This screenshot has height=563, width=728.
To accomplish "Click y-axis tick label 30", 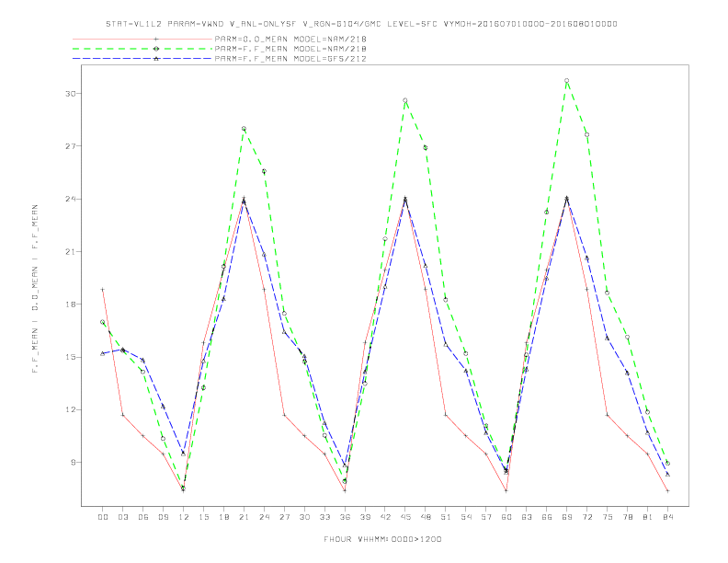I will (70, 93).
